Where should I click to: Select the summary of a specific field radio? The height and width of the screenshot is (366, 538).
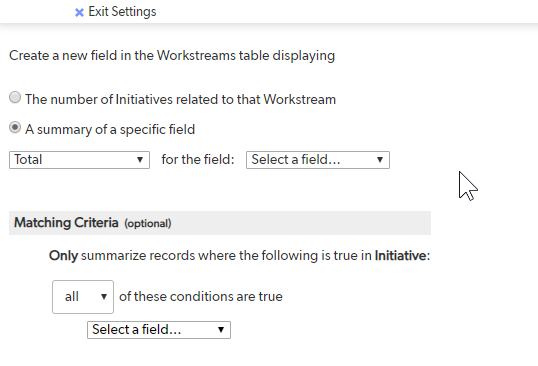(x=15, y=127)
